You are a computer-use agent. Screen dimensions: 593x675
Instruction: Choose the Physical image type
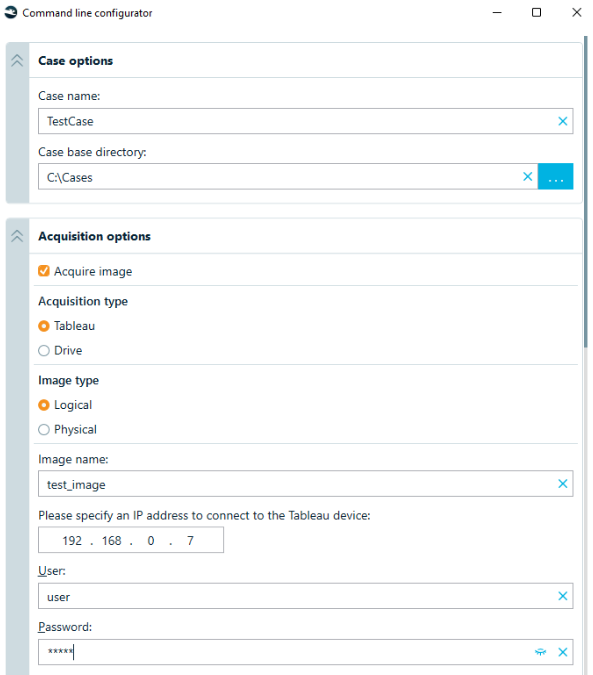click(44, 430)
